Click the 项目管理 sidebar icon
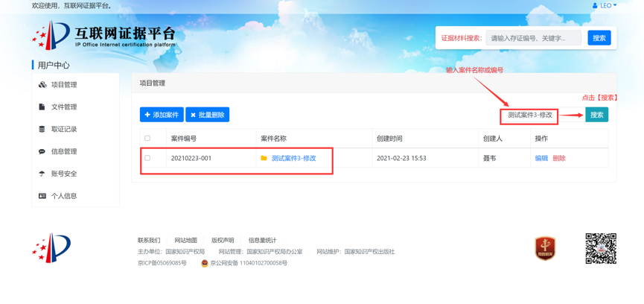The image size is (644, 304). [42, 85]
